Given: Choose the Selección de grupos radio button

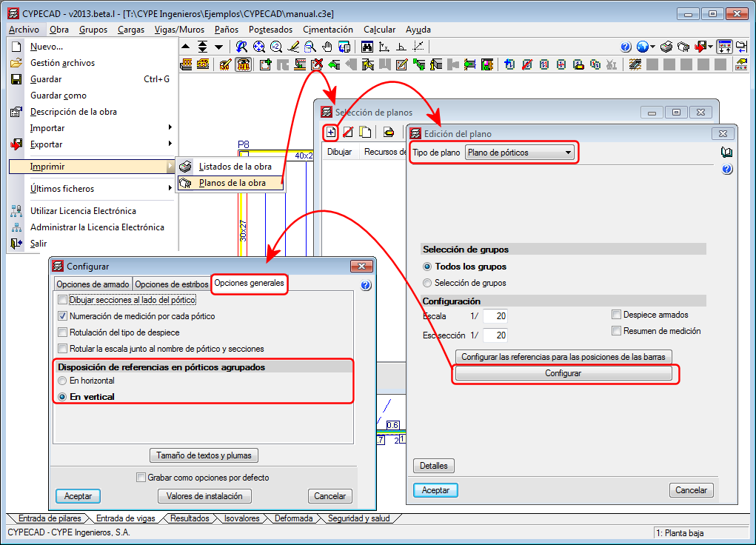Looking at the screenshot, I should click(x=427, y=283).
